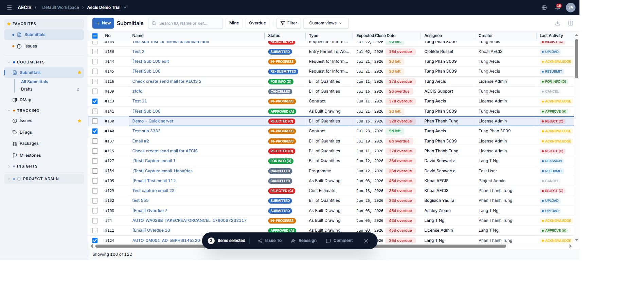
Task: Unfavorite Submittals using its star in Documents
Action: click(79, 73)
